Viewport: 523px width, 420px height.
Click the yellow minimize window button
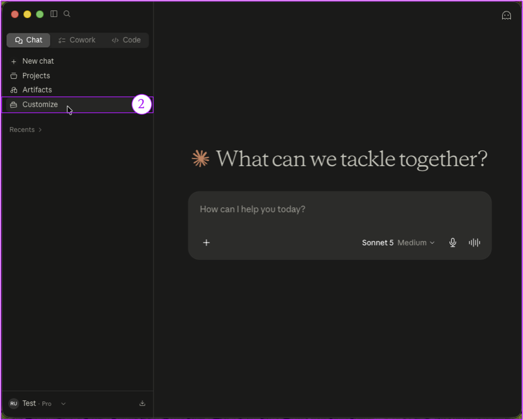point(27,14)
